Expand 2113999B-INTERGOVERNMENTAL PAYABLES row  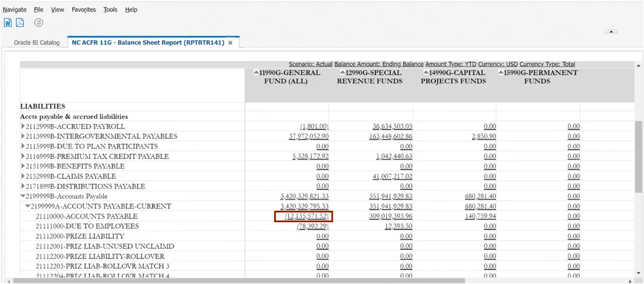(23, 136)
